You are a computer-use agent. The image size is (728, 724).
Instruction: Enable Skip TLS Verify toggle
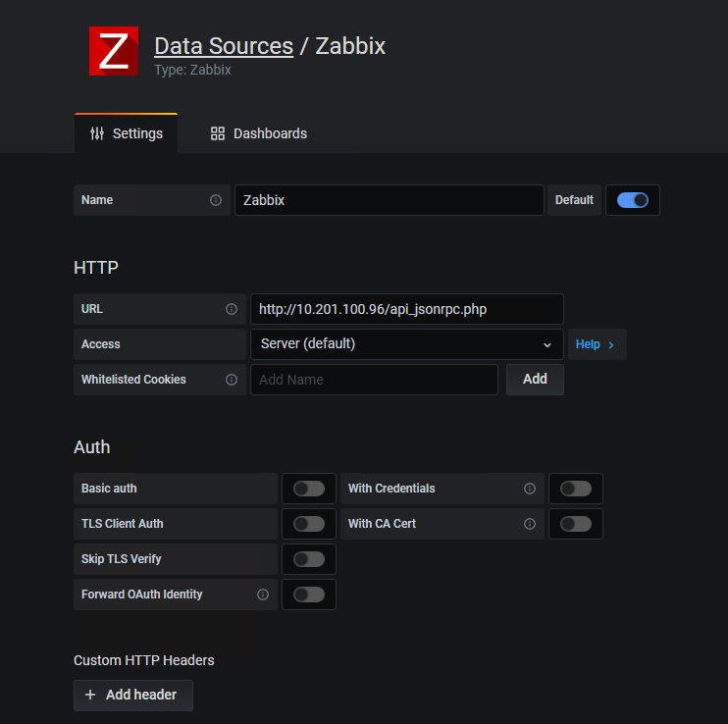click(308, 559)
